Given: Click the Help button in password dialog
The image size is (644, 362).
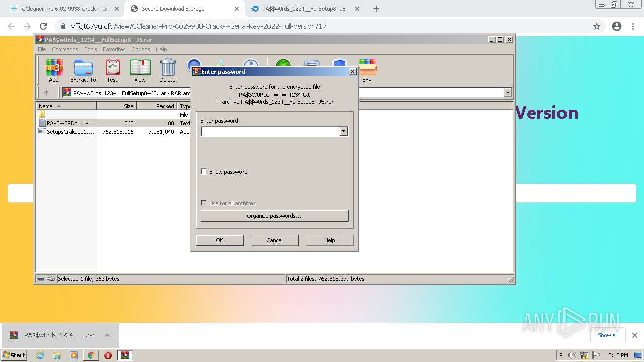Looking at the screenshot, I should pos(329,240).
